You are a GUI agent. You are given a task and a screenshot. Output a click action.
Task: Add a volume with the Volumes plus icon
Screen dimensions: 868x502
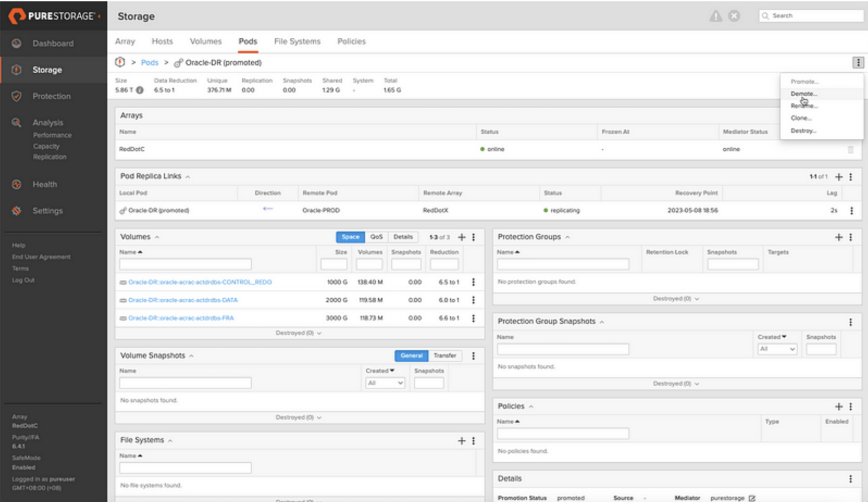[x=461, y=237]
